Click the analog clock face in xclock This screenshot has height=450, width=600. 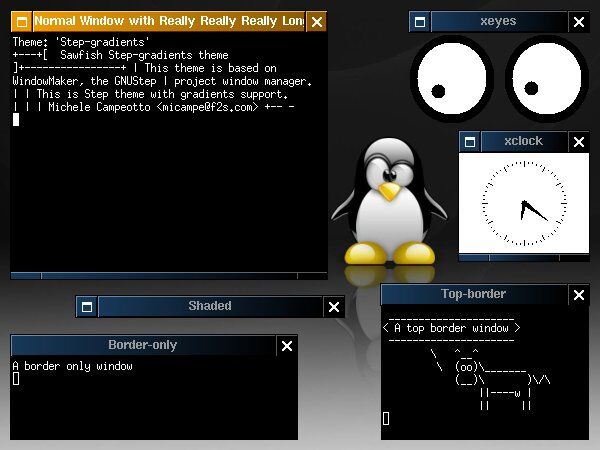click(524, 203)
